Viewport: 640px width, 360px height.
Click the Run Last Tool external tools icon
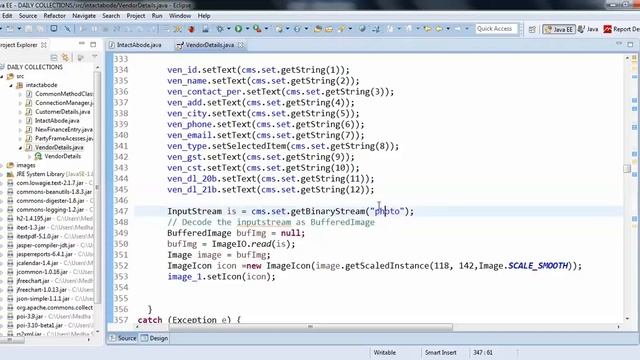point(257,29)
